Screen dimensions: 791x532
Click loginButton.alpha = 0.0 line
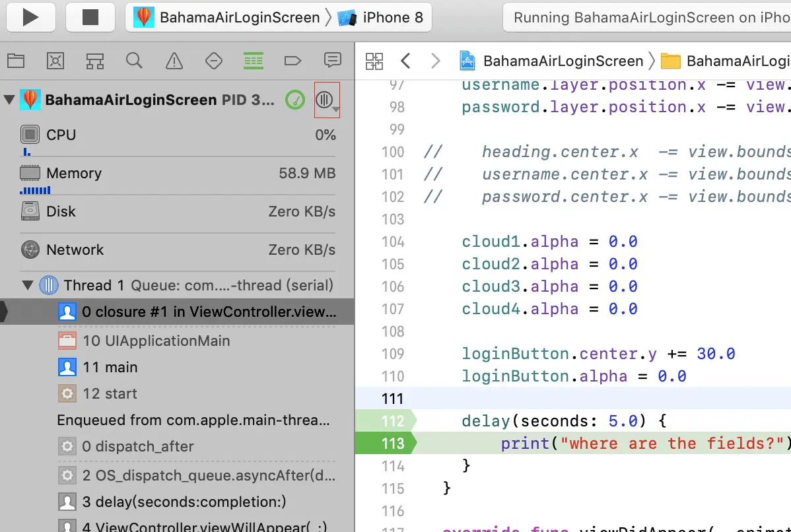click(x=574, y=376)
